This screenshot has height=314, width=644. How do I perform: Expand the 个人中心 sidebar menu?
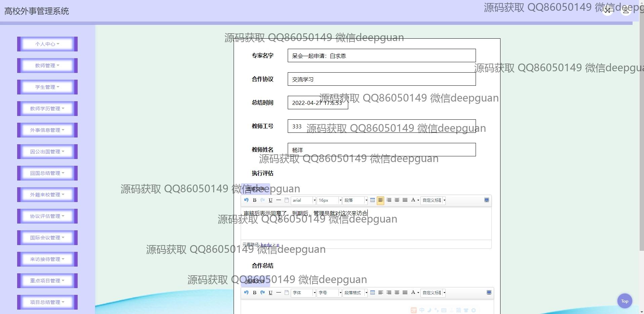(x=47, y=44)
